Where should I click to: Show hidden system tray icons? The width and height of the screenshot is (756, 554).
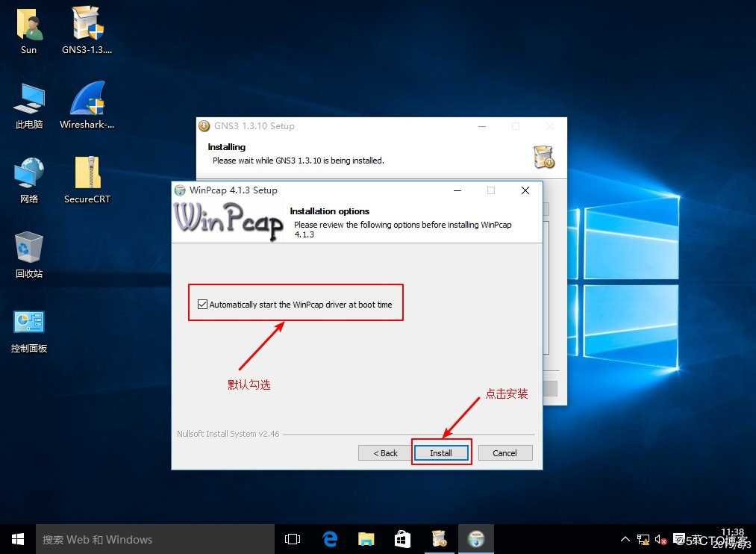click(625, 539)
